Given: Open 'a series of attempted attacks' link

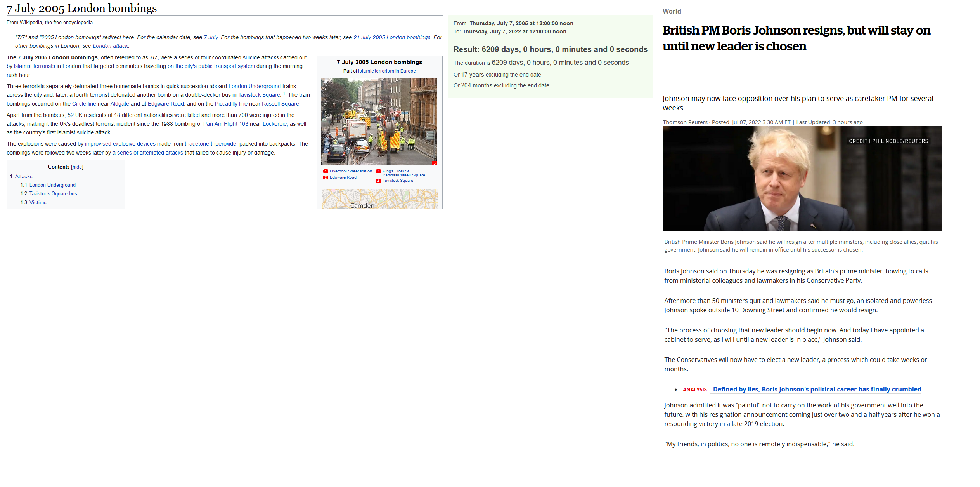Looking at the screenshot, I should point(148,153).
